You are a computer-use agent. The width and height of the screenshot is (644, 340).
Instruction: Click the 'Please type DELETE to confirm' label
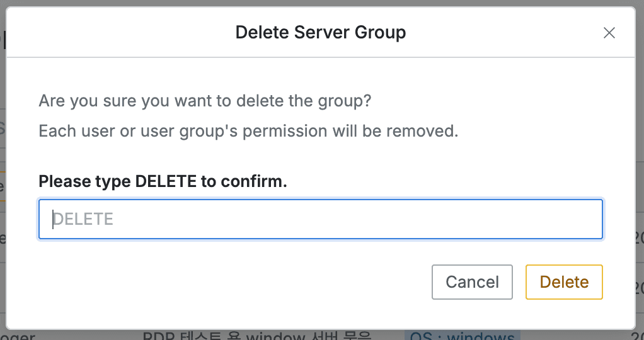coord(163,181)
